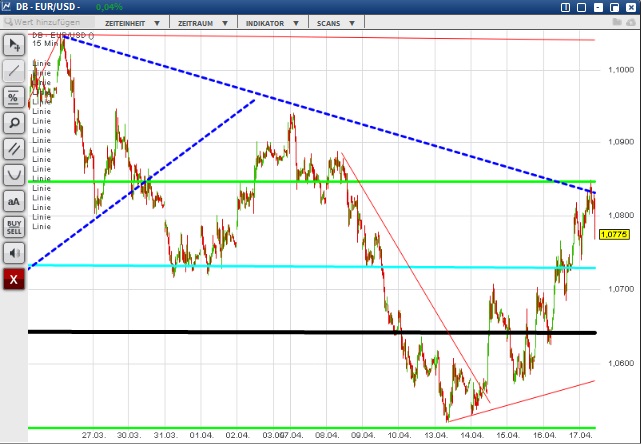
Task: Open the INDIKATOR dropdown menu
Action: click(x=272, y=23)
